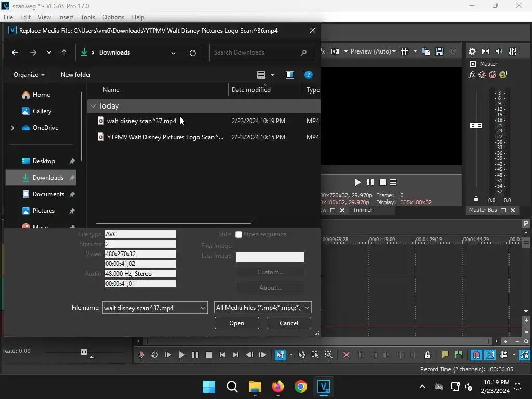This screenshot has width=532, height=399.
Task: Select the Selection Edit tool
Action: 315,355
